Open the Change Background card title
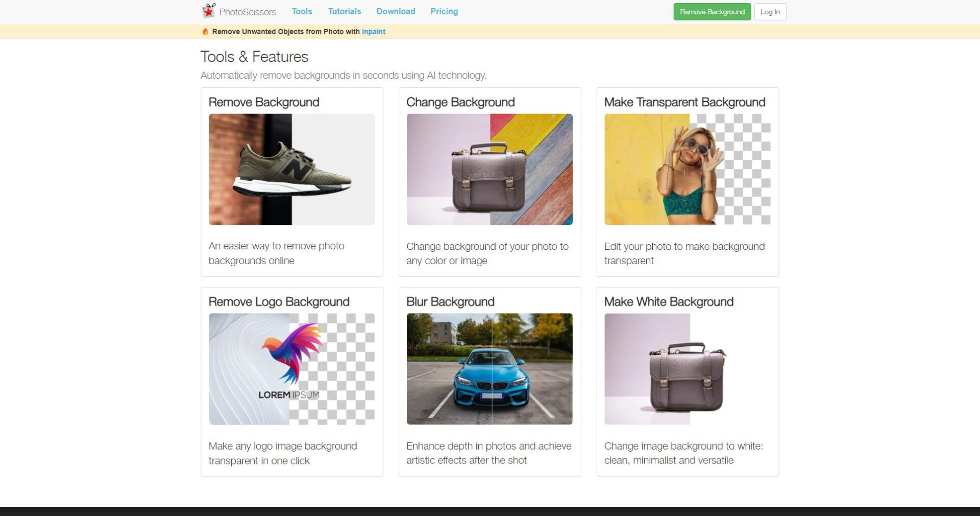This screenshot has height=516, width=980. point(460,102)
